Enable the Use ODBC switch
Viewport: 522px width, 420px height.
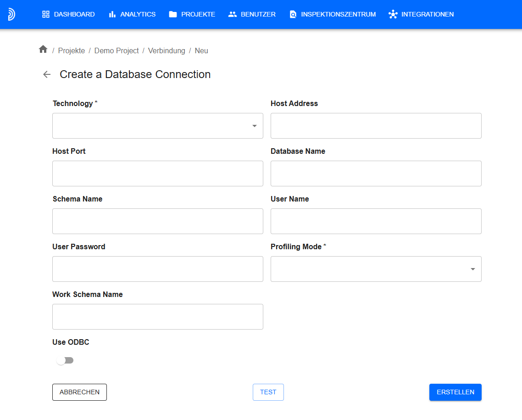click(x=65, y=360)
